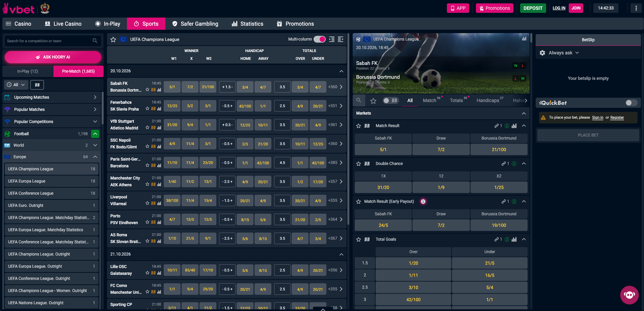Favorite the Double Chance market
The height and width of the screenshot is (311, 644).
[x=359, y=164]
